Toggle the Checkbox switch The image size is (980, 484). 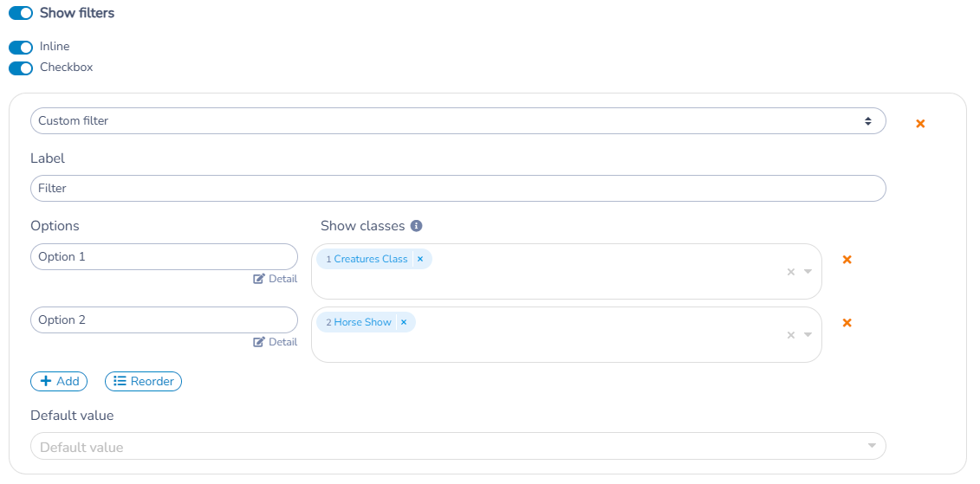tap(21, 68)
